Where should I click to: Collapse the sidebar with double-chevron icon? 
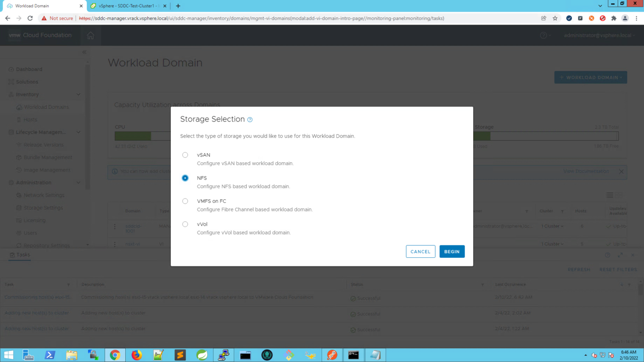84,52
